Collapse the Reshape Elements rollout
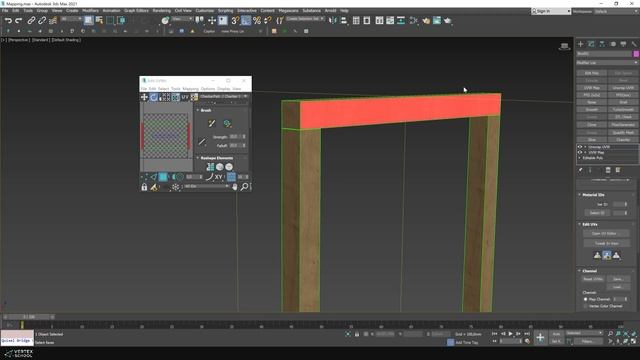 (x=217, y=158)
